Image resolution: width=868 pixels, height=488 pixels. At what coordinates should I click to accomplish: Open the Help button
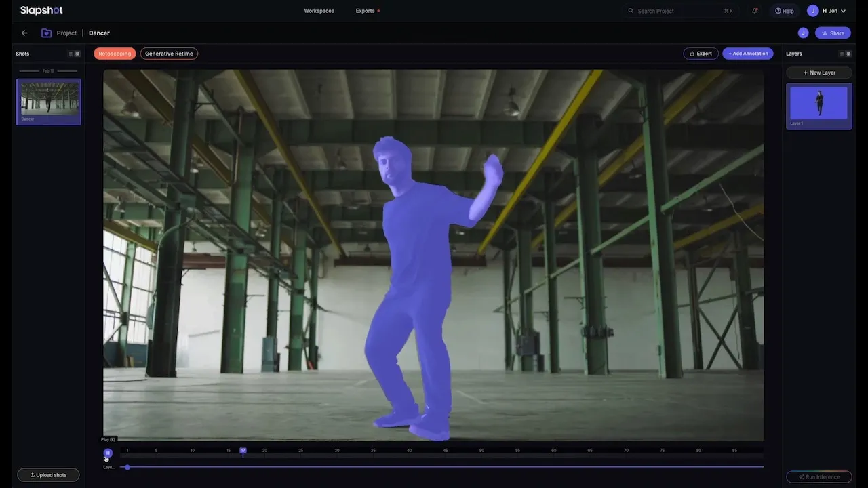click(x=785, y=11)
